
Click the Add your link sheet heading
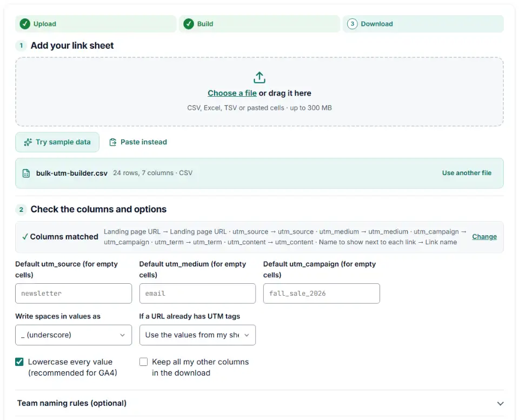[72, 45]
